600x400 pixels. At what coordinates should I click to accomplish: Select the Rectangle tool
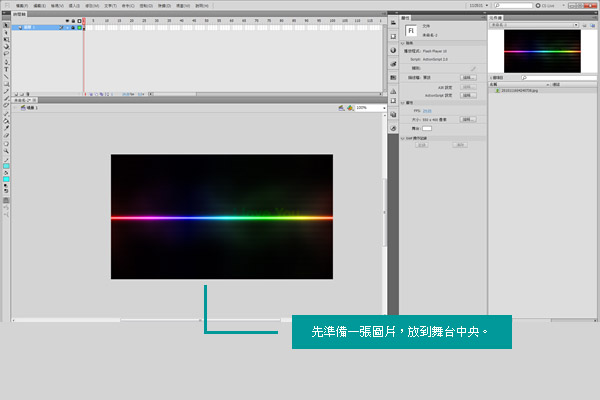[6, 84]
